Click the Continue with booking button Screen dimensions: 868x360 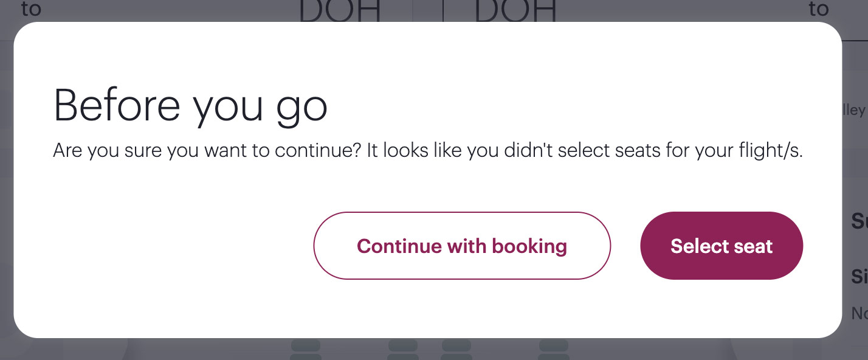pos(461,246)
